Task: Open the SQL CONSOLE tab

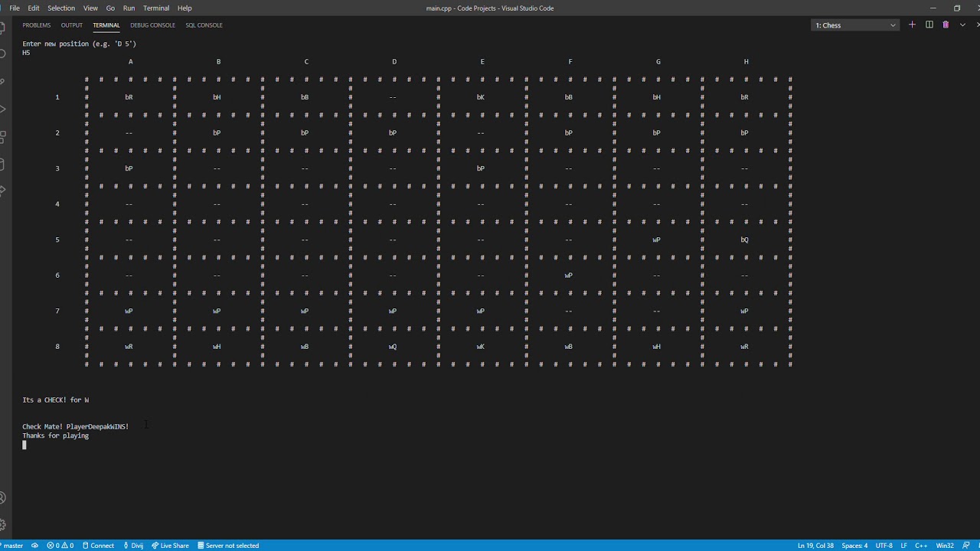Action: coord(204,25)
